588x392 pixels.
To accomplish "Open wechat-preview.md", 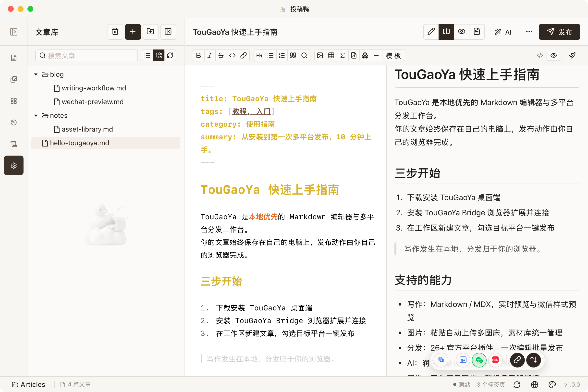I will (106, 102).
